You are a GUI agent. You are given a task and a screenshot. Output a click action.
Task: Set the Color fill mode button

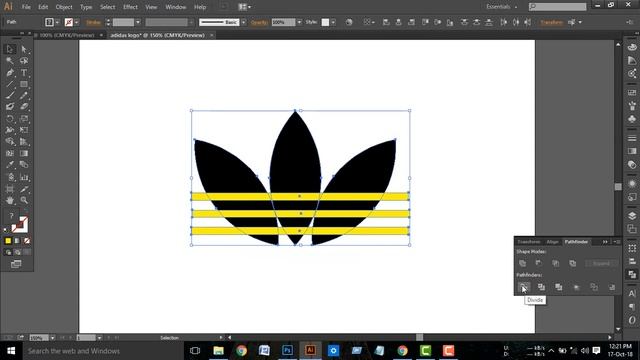pos(8,241)
